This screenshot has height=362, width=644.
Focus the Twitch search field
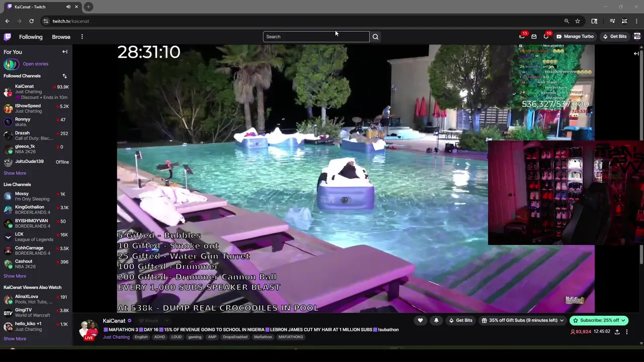tap(316, 37)
